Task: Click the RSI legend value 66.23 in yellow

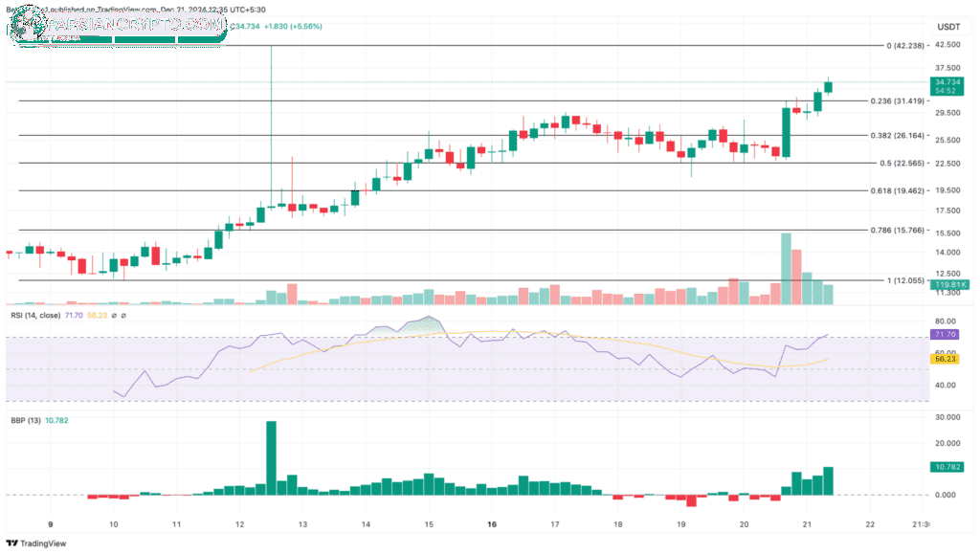Action: (97, 316)
